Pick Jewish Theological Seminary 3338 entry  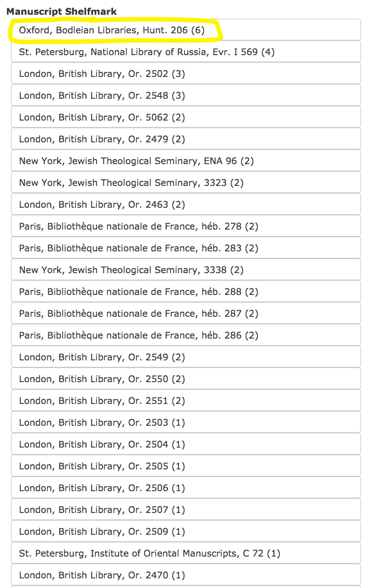(x=186, y=269)
